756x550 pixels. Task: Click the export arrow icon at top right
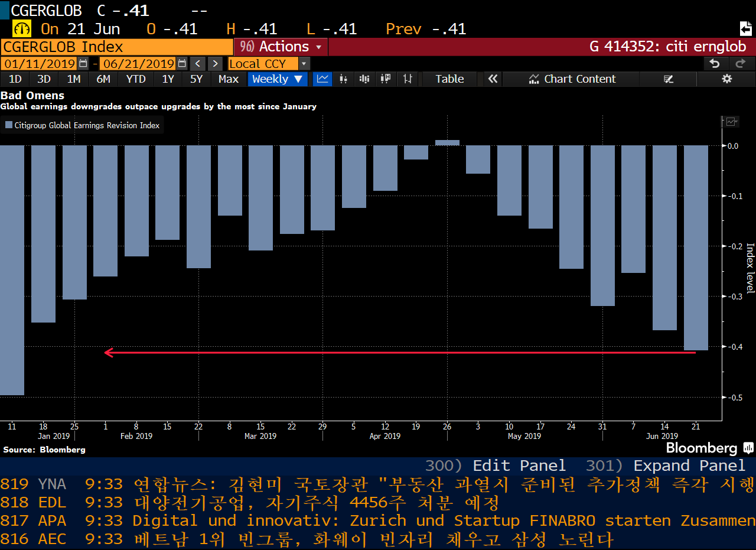pyautogui.click(x=745, y=28)
